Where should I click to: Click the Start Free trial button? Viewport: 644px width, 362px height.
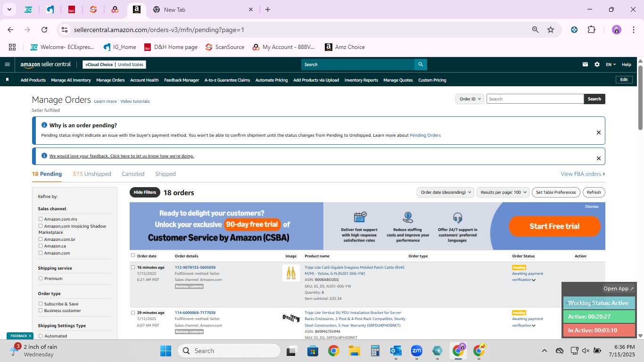pos(554,226)
